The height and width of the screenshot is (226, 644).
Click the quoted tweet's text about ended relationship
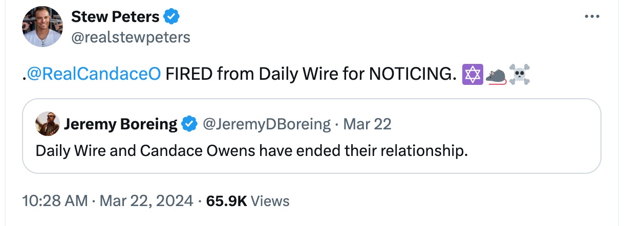(x=252, y=151)
